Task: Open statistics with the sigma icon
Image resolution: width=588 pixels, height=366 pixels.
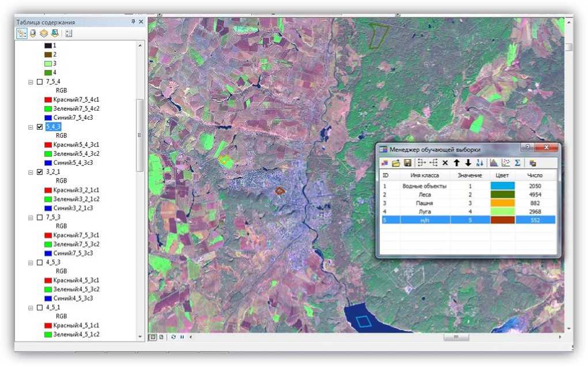Action: pos(517,163)
